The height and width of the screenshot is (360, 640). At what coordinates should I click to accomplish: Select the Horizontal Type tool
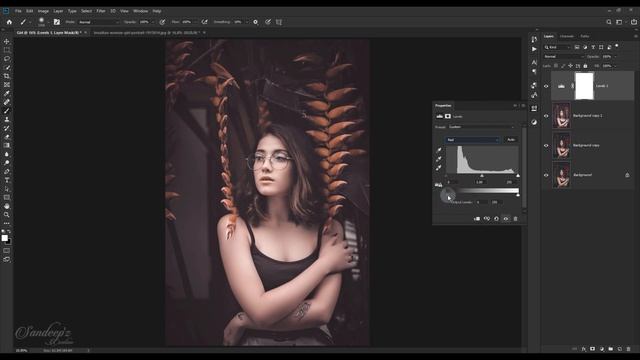pyautogui.click(x=7, y=180)
